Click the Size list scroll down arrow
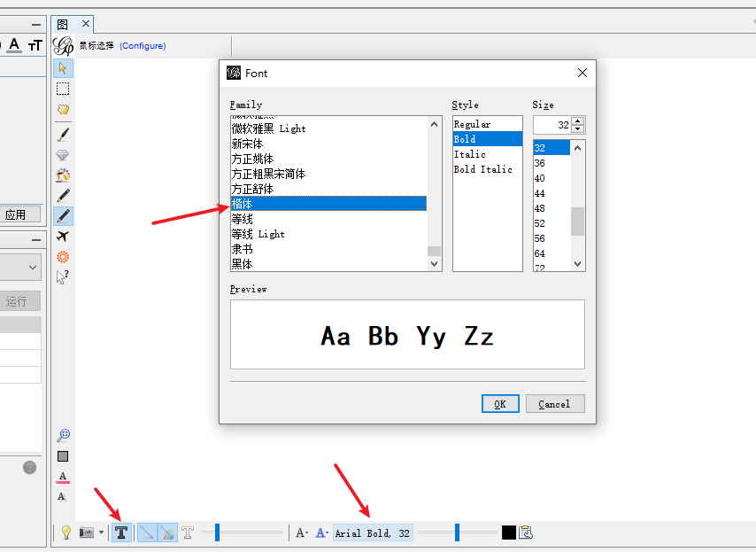 click(577, 264)
